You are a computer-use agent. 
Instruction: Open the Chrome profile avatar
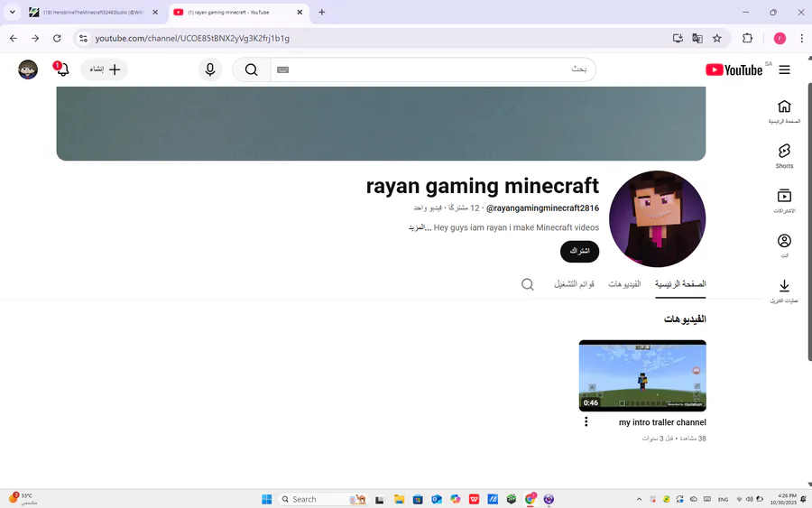pos(780,38)
